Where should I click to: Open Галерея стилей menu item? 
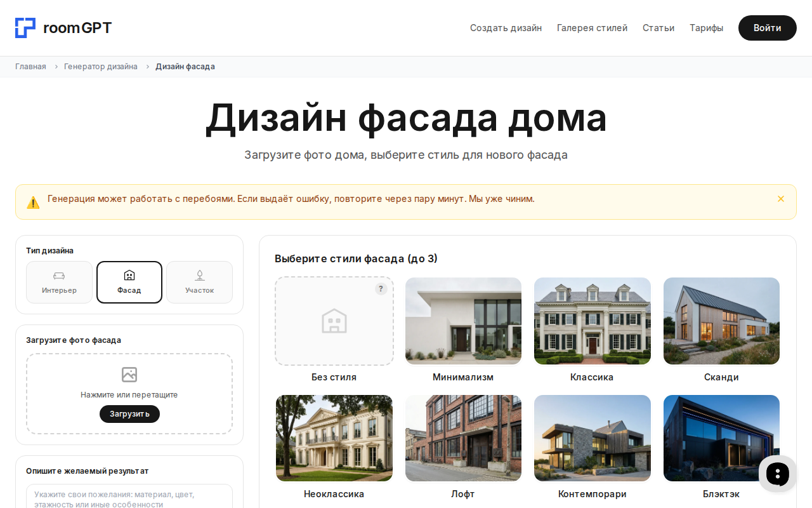592,27
